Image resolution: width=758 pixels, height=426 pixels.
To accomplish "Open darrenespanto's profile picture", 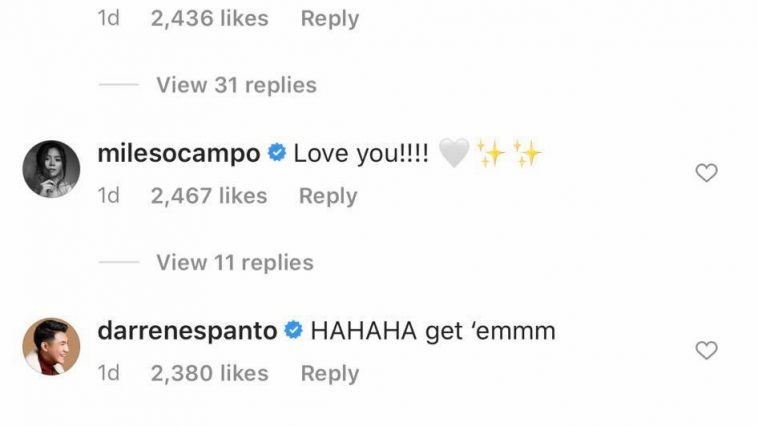I will 51,346.
